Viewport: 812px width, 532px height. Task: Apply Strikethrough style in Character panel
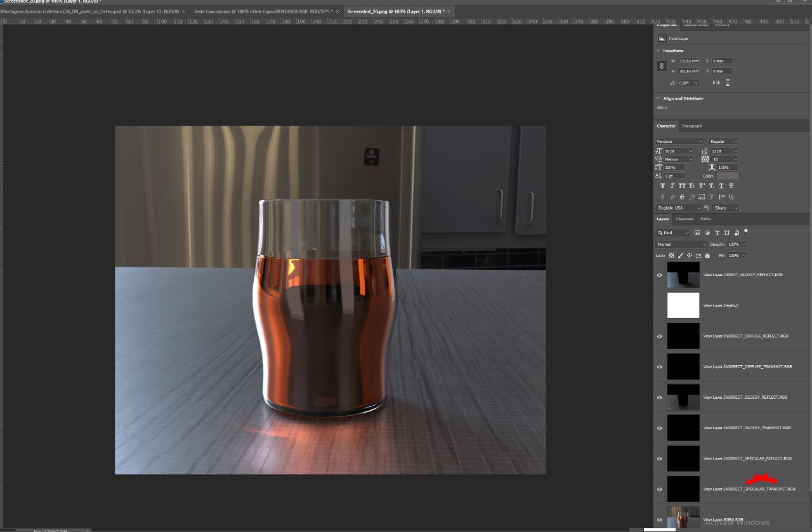click(x=731, y=186)
